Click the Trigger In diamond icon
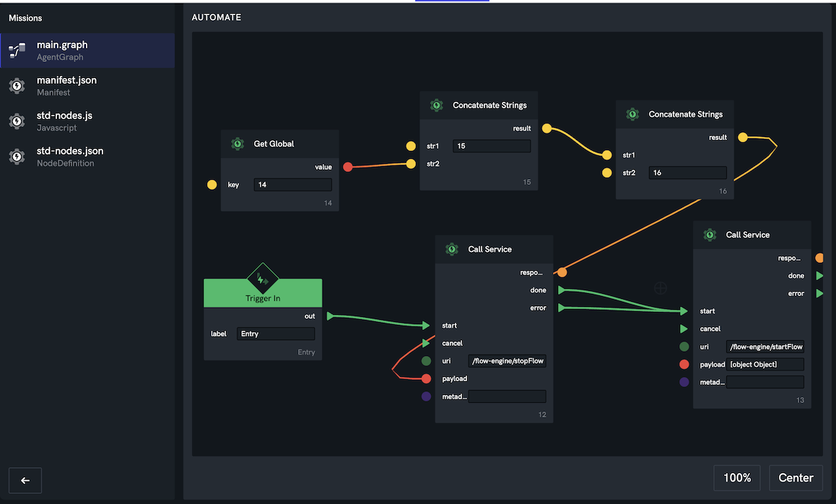This screenshot has width=836, height=504. coord(263,279)
